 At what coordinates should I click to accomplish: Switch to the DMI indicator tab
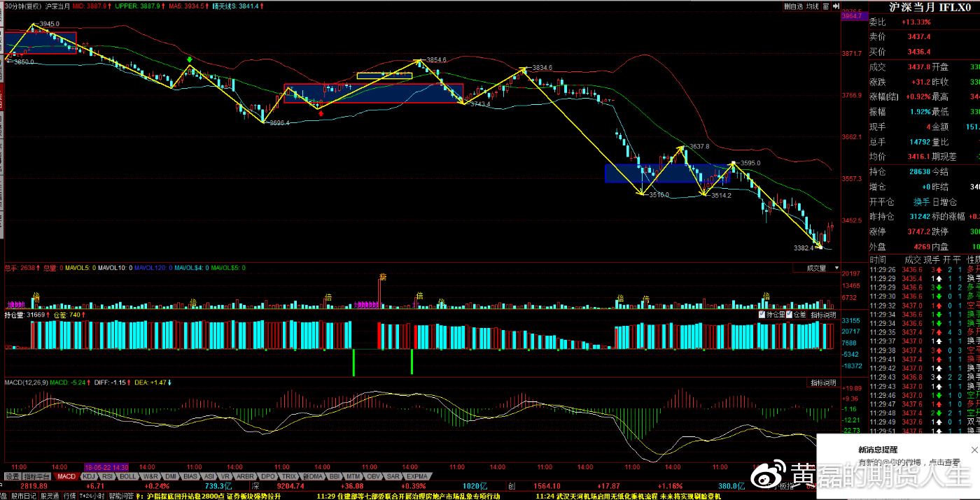[170, 476]
